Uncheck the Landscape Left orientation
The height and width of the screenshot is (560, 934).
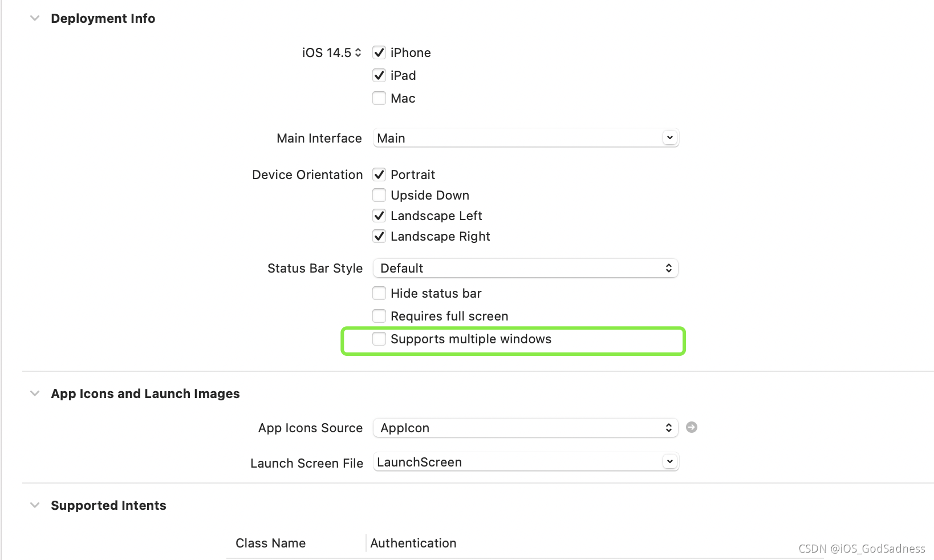click(x=379, y=216)
